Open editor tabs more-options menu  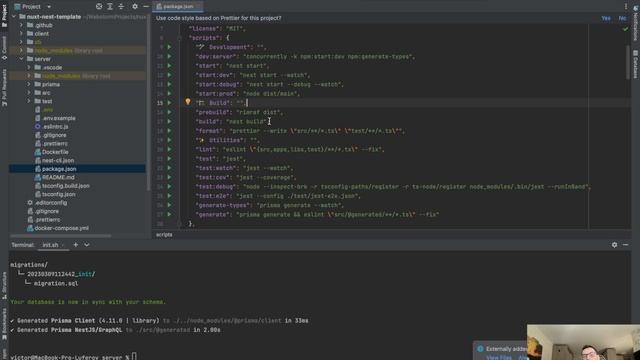[x=626, y=6]
